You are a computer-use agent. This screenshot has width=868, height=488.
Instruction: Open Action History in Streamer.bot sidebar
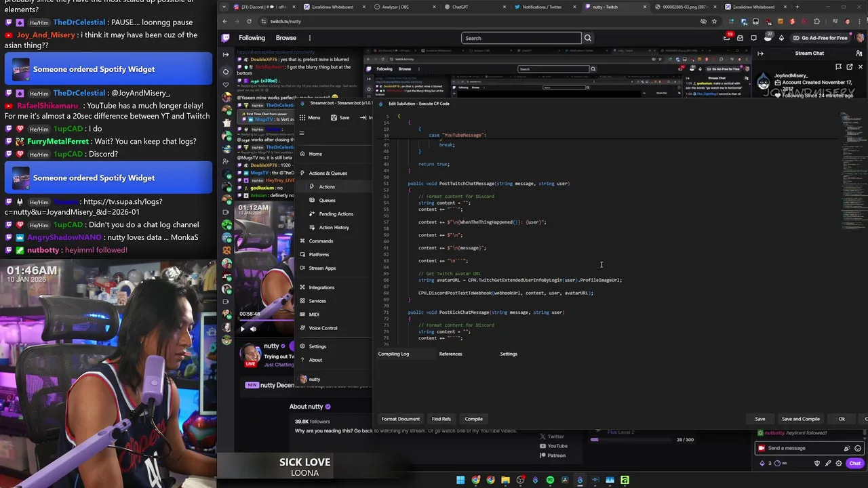pyautogui.click(x=334, y=227)
